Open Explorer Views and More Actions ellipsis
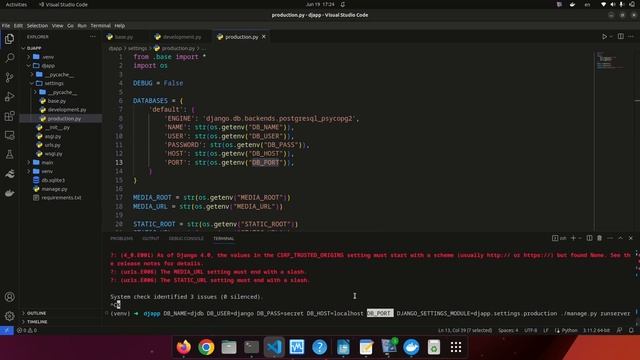Image resolution: width=640 pixels, height=360 pixels. pyautogui.click(x=93, y=37)
